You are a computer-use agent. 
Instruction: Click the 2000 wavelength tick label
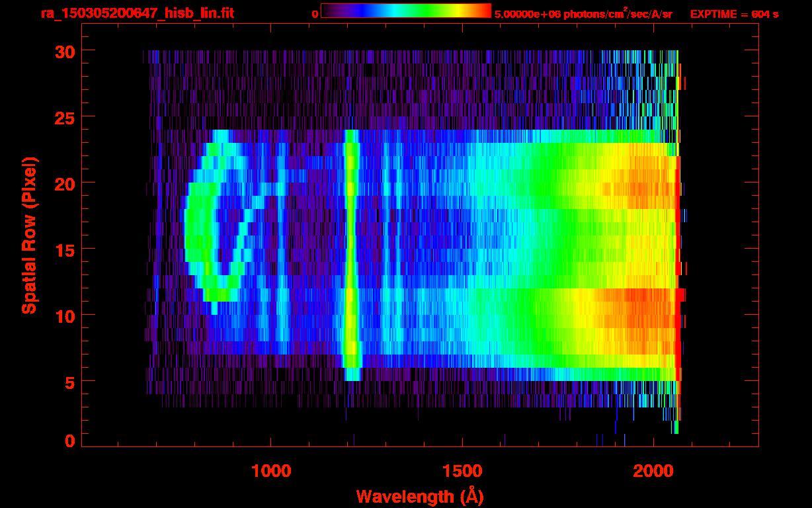point(654,470)
